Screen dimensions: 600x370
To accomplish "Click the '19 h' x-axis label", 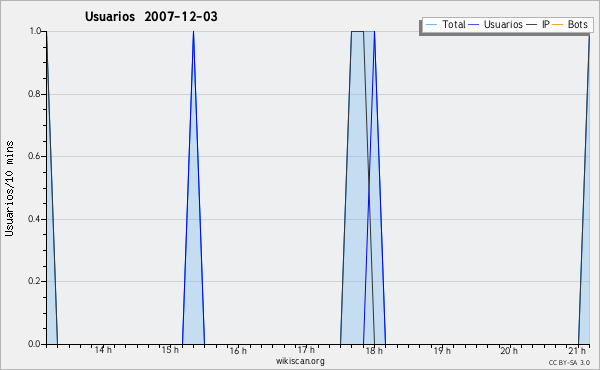I will coord(442,350).
